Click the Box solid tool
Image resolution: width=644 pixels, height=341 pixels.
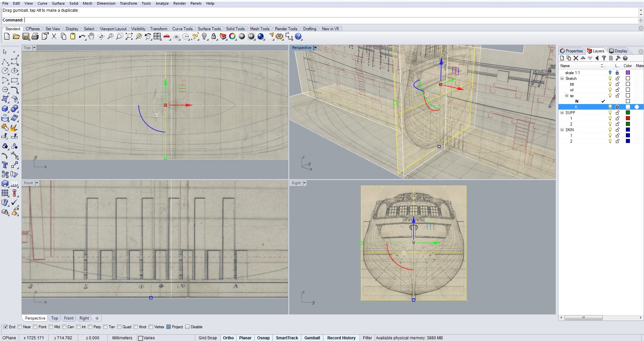pyautogui.click(x=5, y=109)
